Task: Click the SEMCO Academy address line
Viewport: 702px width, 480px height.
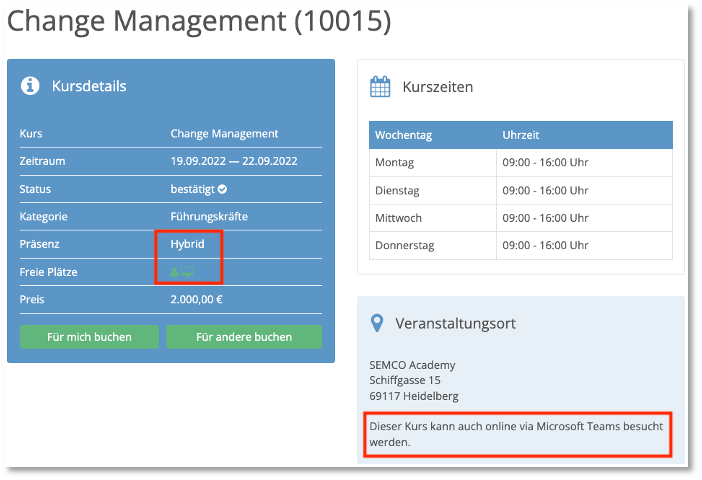Action: pos(412,365)
